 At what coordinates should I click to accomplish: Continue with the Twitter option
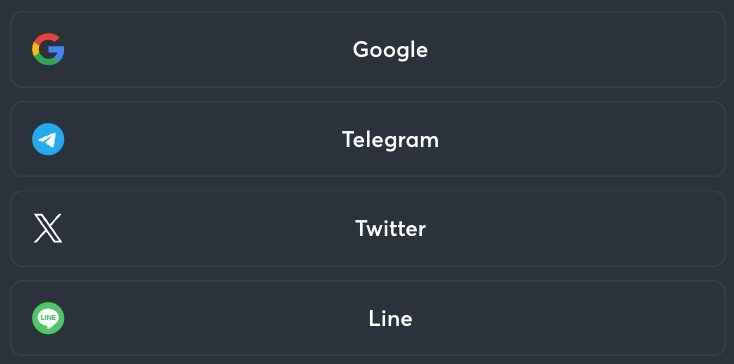[368, 228]
